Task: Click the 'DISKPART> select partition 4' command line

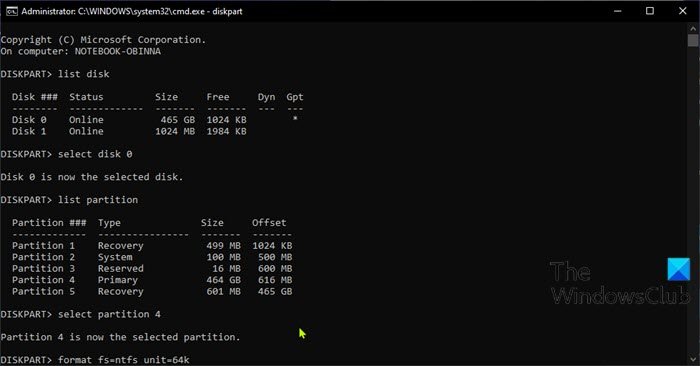Action: click(81, 314)
